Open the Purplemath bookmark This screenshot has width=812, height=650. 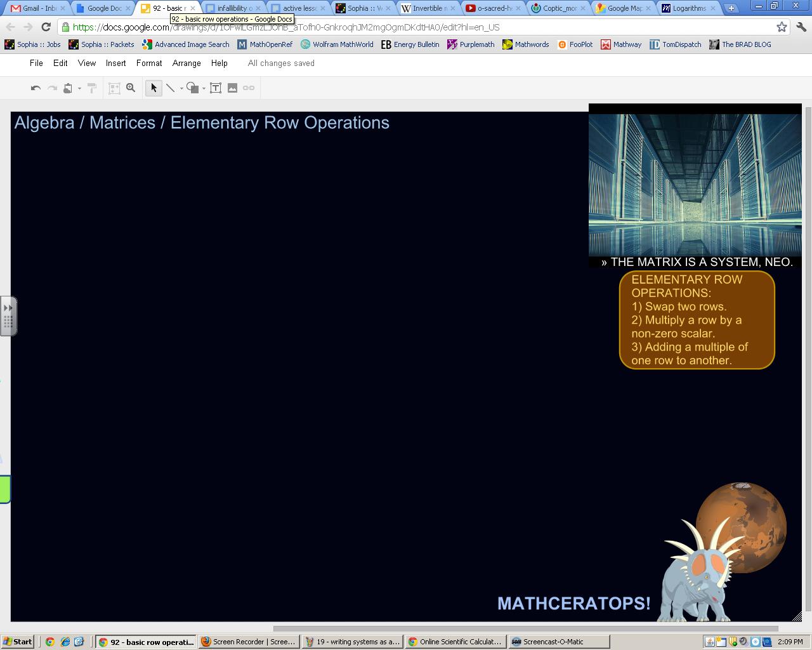[471, 44]
